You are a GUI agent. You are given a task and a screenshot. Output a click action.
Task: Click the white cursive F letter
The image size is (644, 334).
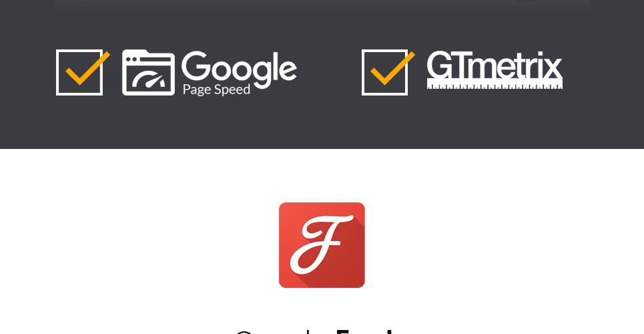321,244
